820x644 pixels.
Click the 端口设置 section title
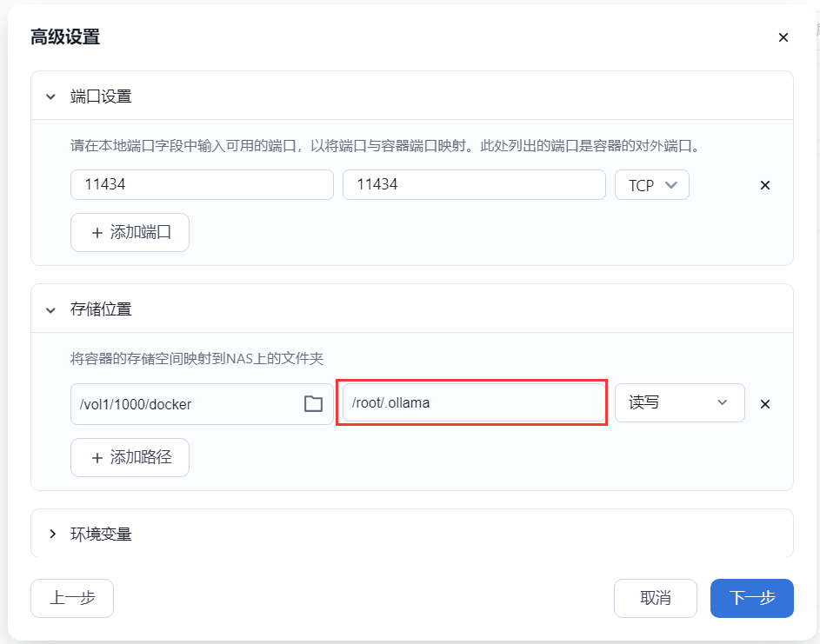tap(101, 96)
